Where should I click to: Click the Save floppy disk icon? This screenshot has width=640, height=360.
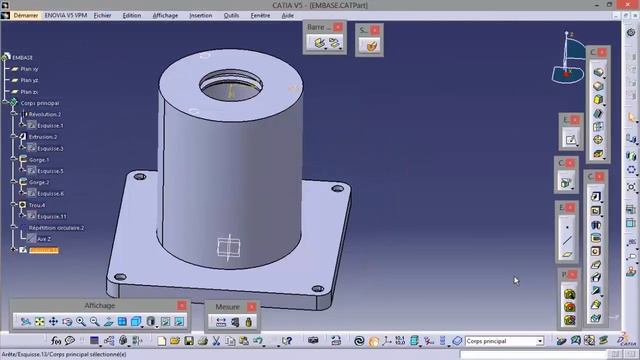point(189,341)
